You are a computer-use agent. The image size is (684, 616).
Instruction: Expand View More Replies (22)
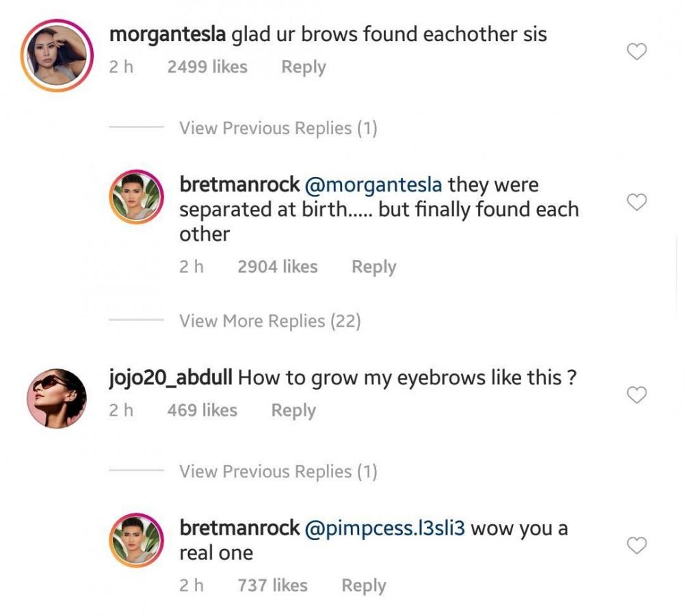click(x=269, y=321)
